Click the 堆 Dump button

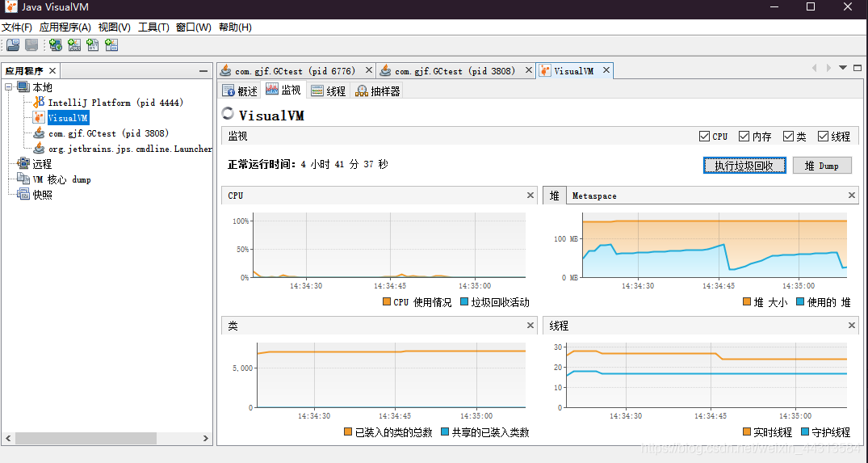click(822, 166)
